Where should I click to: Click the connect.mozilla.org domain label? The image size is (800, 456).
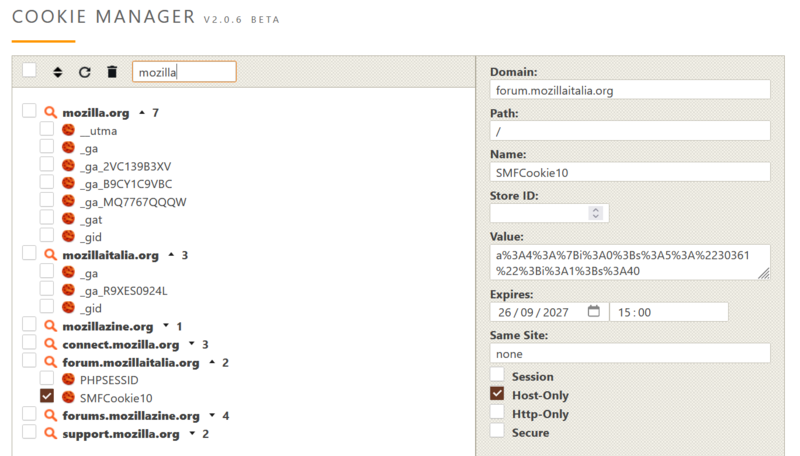click(121, 344)
